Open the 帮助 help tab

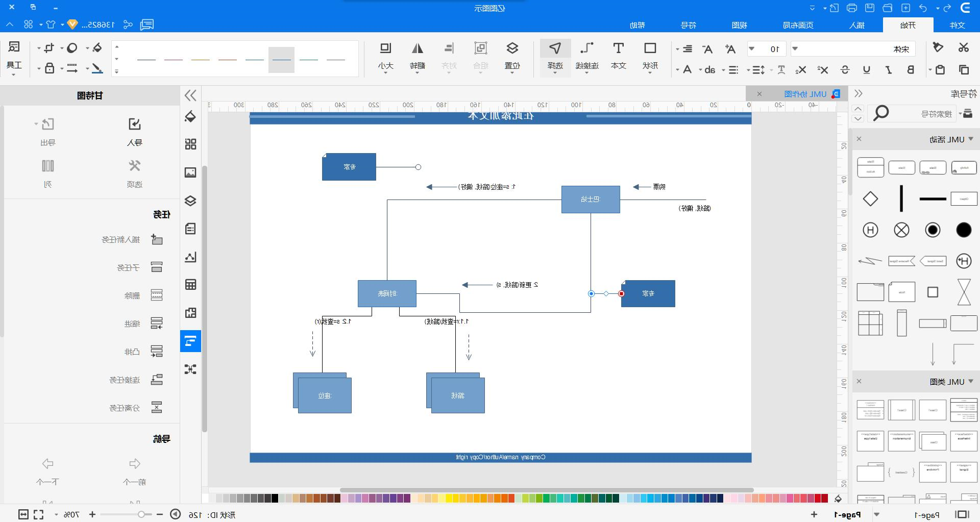pyautogui.click(x=638, y=25)
